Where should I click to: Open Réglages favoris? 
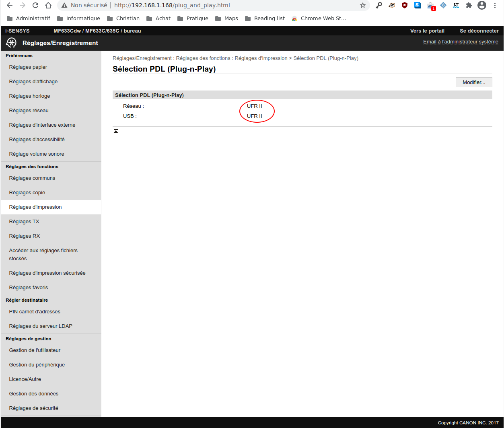[51, 288]
